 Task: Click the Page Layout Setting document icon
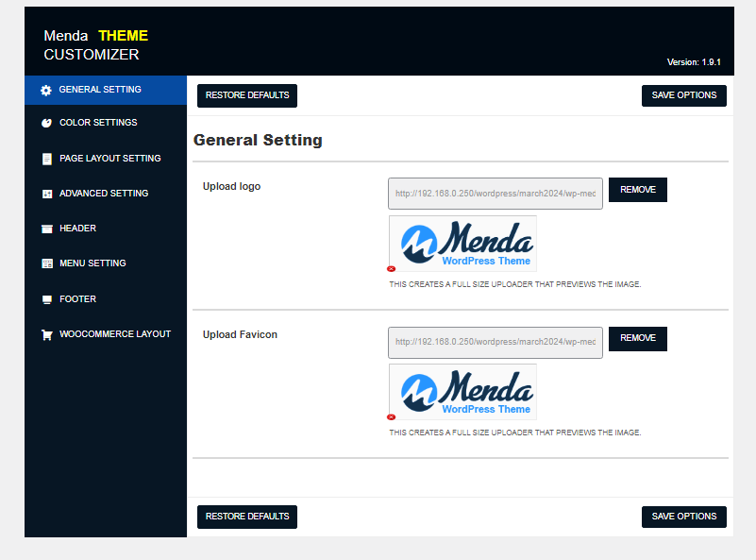pyautogui.click(x=46, y=159)
